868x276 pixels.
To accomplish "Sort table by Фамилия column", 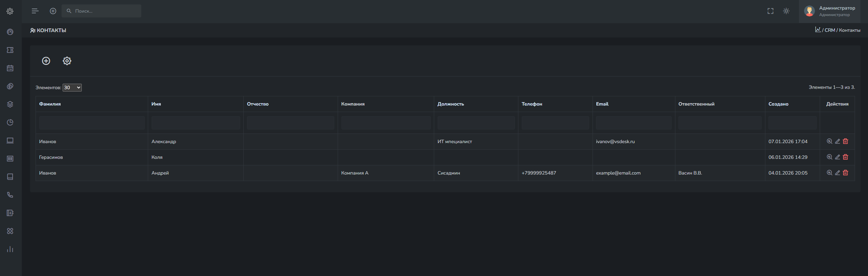I will pos(50,104).
